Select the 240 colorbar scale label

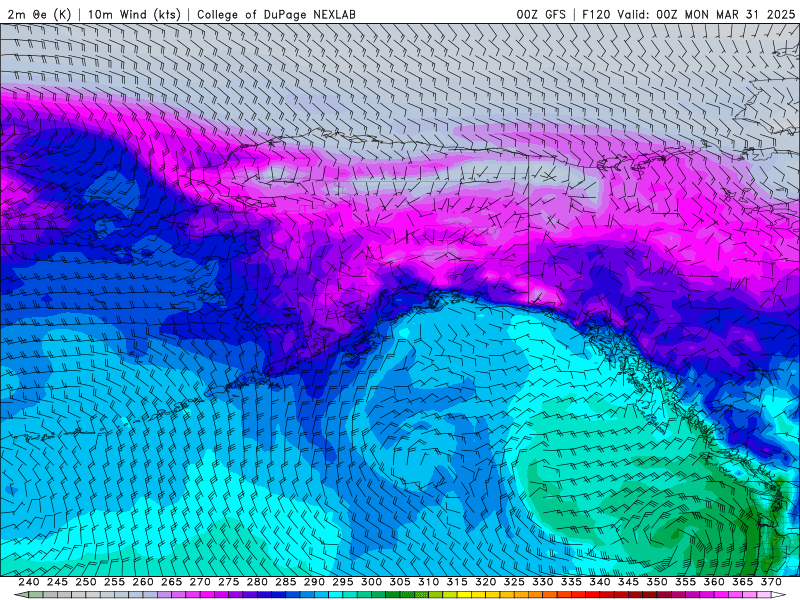click(29, 582)
